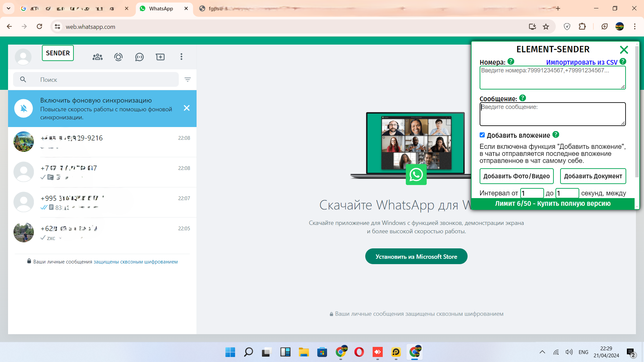This screenshot has height=362, width=644.
Task: Go back in browser
Action: tap(9, 26)
